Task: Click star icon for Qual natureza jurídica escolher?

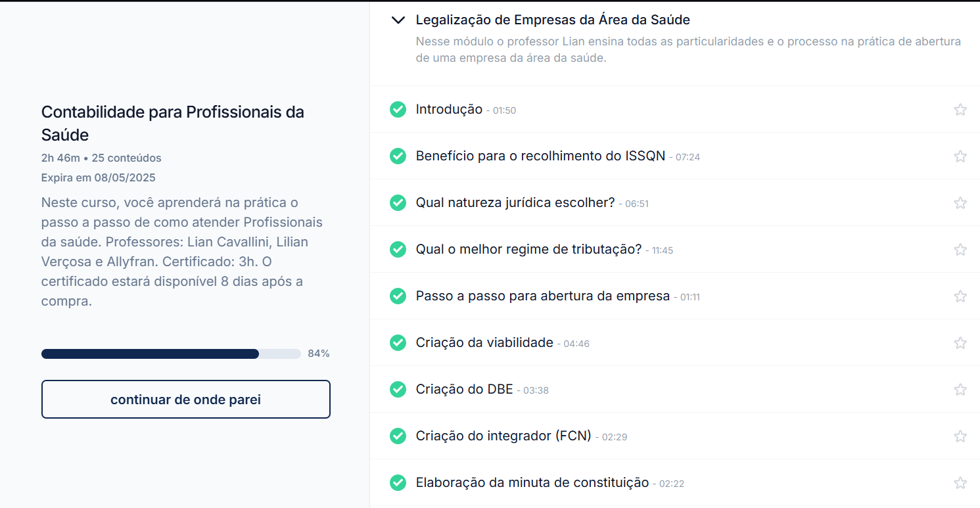Action: pos(960,203)
